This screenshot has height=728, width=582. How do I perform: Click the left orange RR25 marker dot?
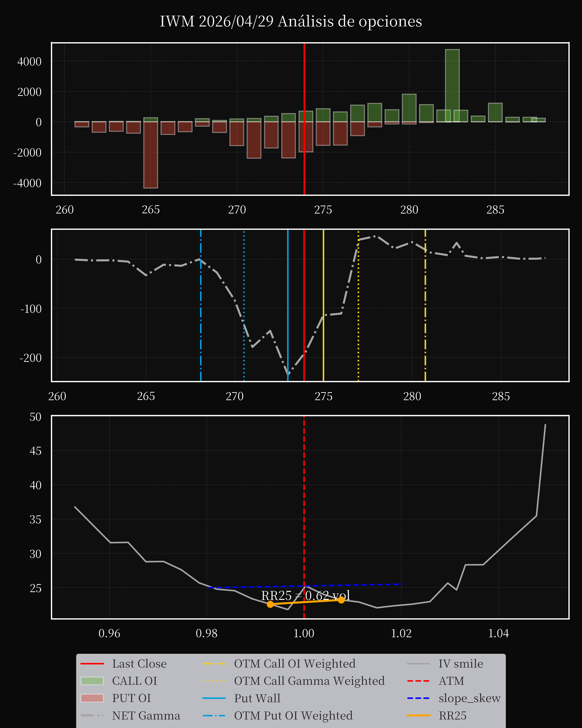pos(270,604)
